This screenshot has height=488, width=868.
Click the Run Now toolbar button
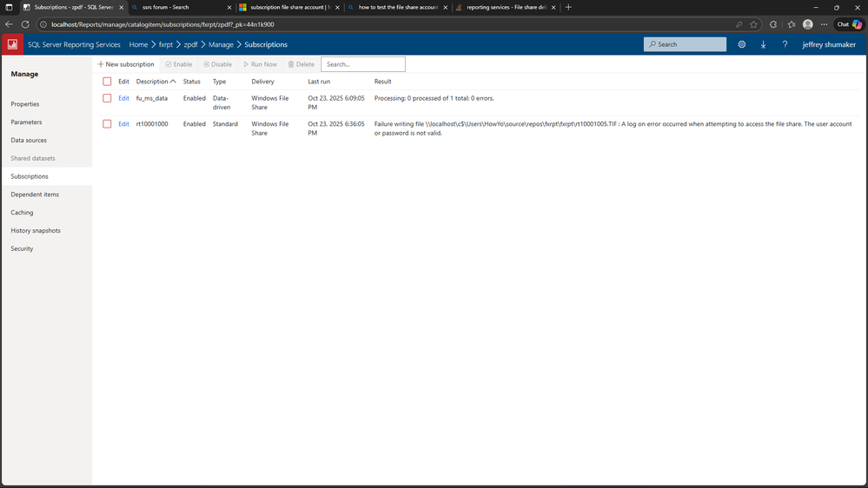coord(260,64)
